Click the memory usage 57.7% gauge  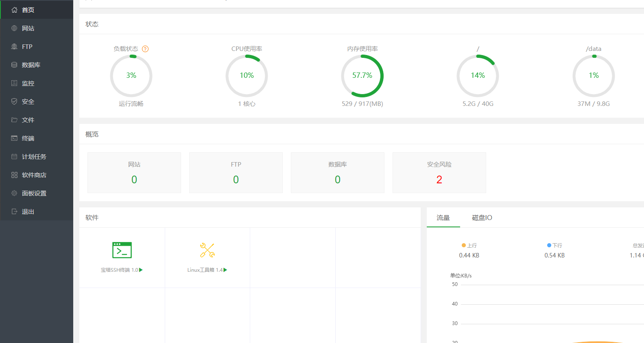tap(362, 76)
